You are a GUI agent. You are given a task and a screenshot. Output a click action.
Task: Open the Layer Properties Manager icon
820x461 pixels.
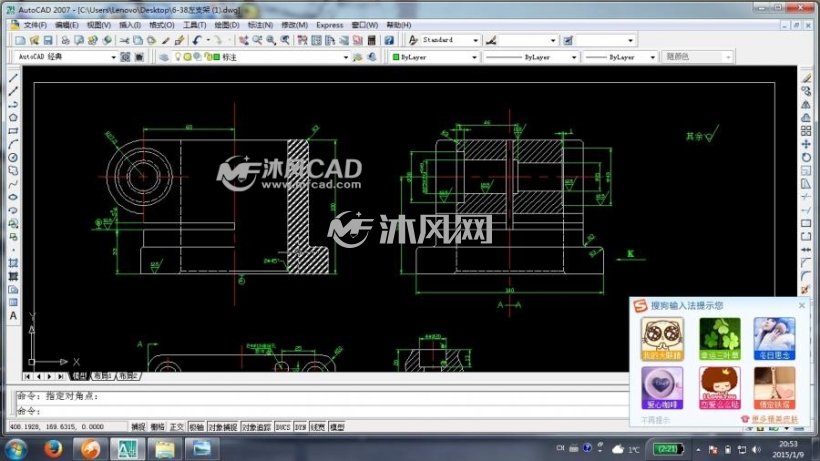(164, 57)
